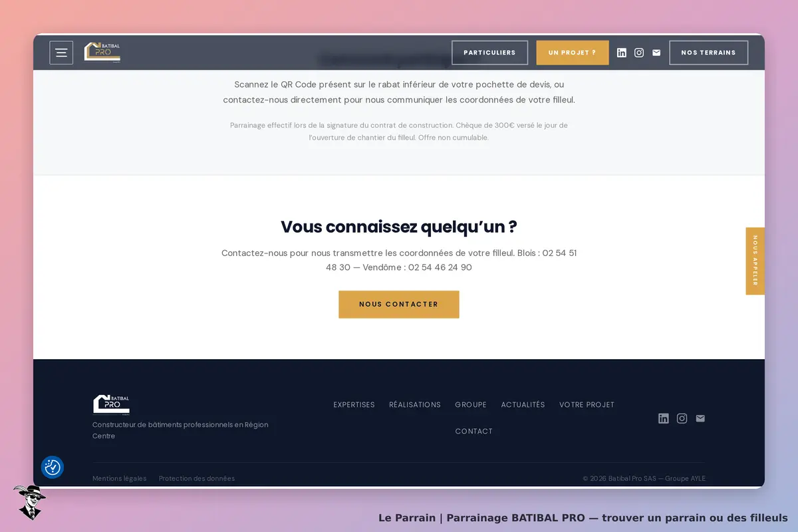Click the Batibal Pro logo in the header
The height and width of the screenshot is (532, 798).
tap(102, 53)
